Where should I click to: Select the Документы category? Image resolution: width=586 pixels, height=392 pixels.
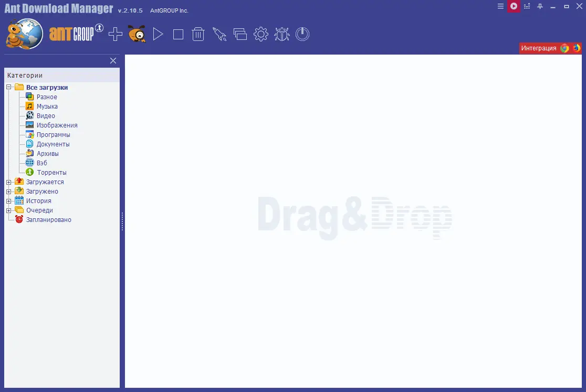[x=53, y=144]
